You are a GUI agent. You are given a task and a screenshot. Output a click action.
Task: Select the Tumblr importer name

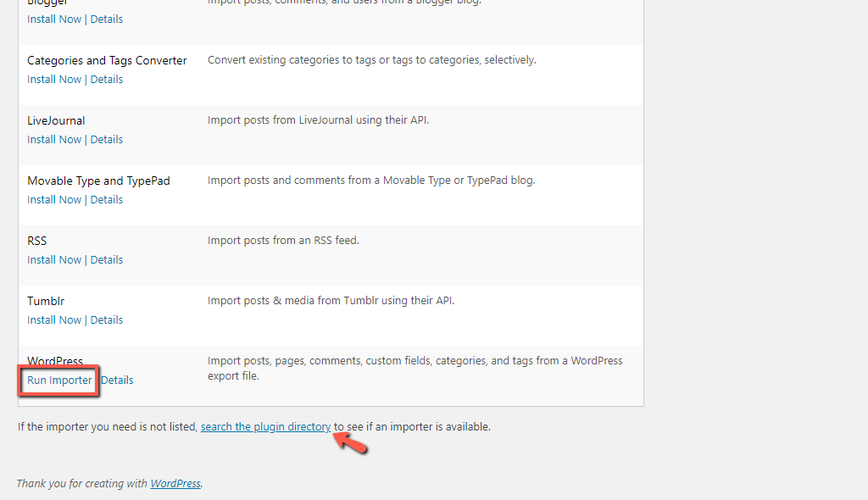(x=46, y=301)
